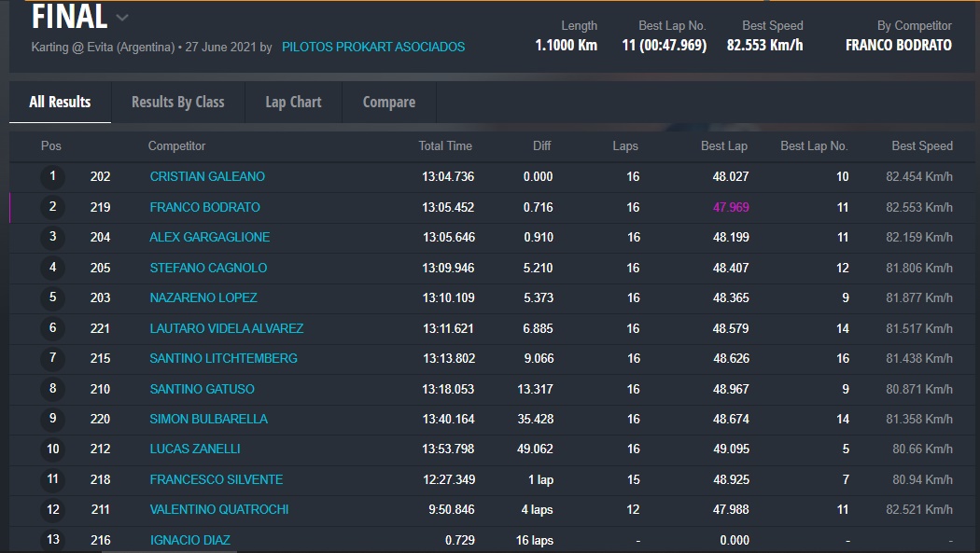Click the purple 47.969 best lap time
This screenshot has height=553, width=980.
[731, 207]
